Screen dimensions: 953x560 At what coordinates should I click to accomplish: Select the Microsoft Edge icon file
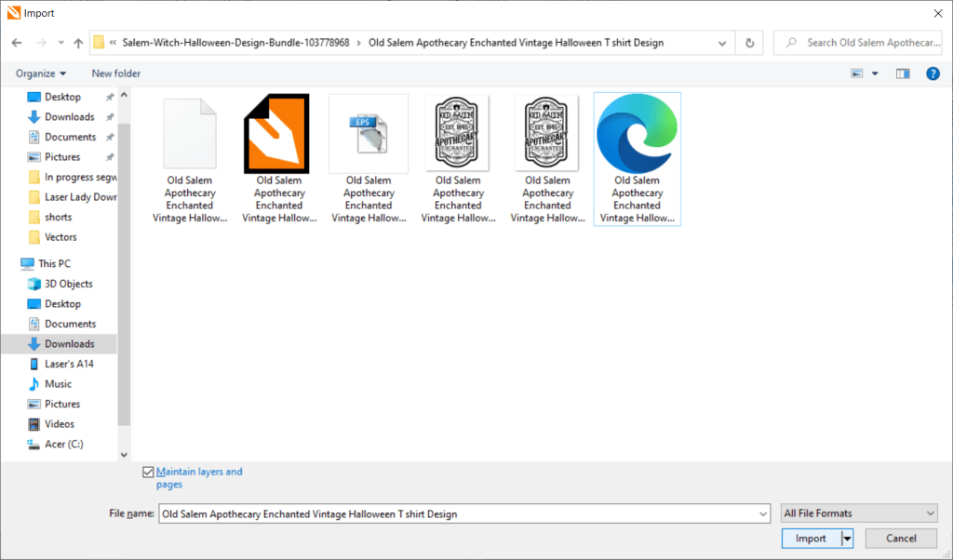[x=637, y=134]
